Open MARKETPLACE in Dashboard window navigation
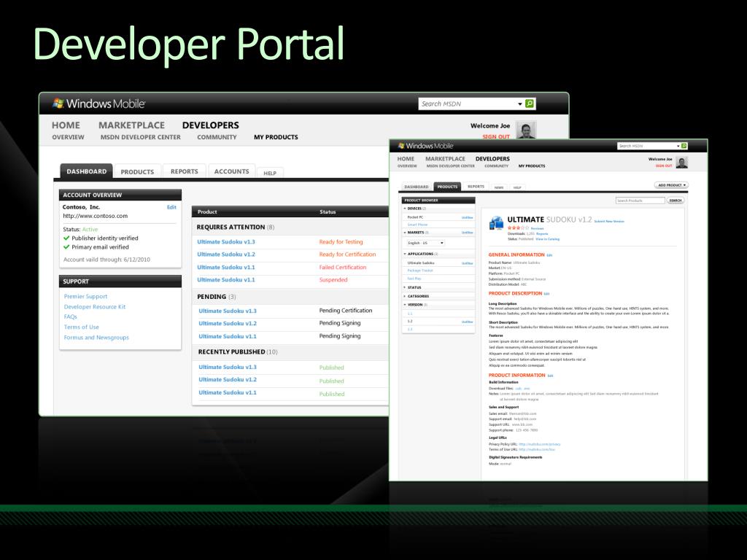747x560 pixels. pos(131,125)
